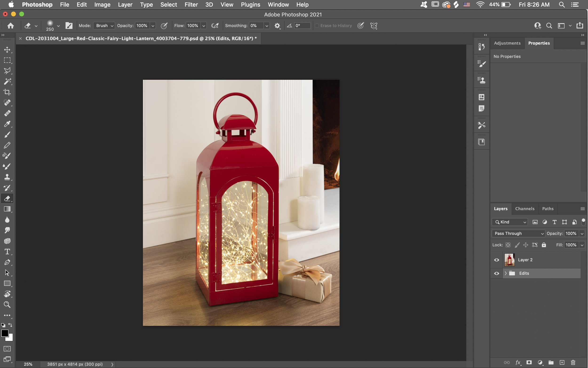Viewport: 588px width, 368px height.
Task: Enable Erase to History checkbox
Action: pos(317,26)
